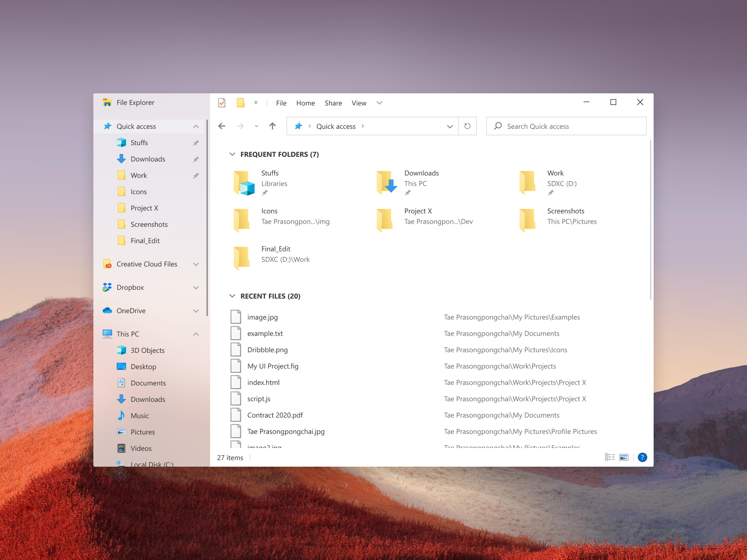The width and height of the screenshot is (747, 560).
Task: Switch to large thumbnails view icon
Action: 624,457
